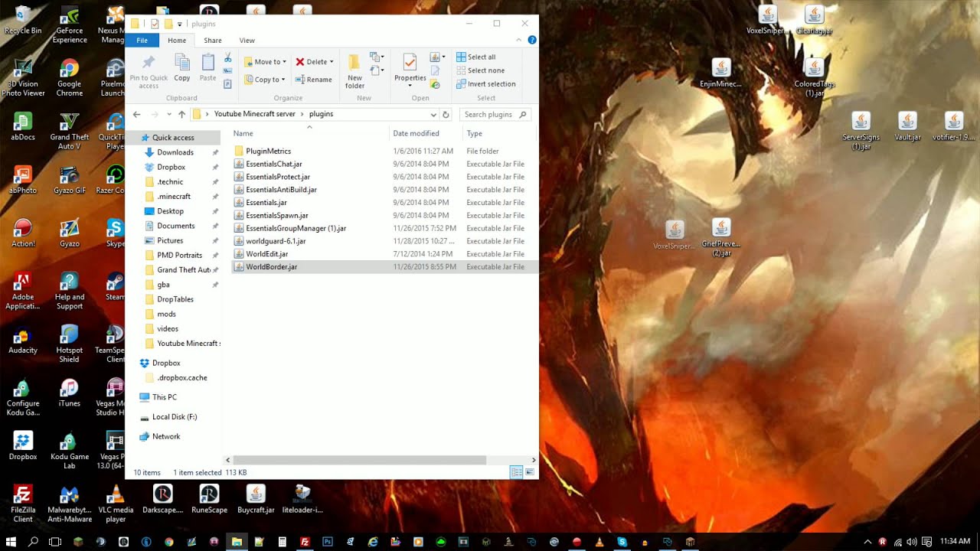The width and height of the screenshot is (980, 551).
Task: Switch to details view in status bar
Action: click(517, 472)
